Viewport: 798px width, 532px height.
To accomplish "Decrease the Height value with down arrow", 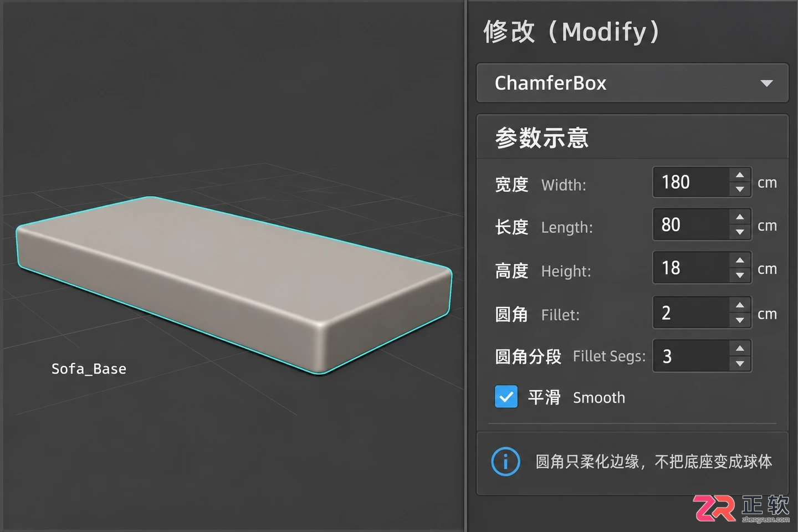I will 740,275.
